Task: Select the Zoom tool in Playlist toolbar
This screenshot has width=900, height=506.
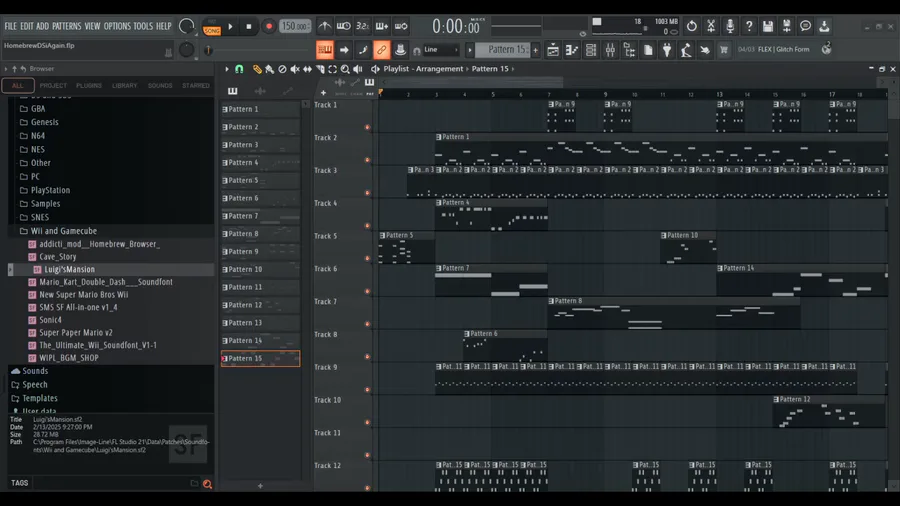Action: (x=345, y=69)
